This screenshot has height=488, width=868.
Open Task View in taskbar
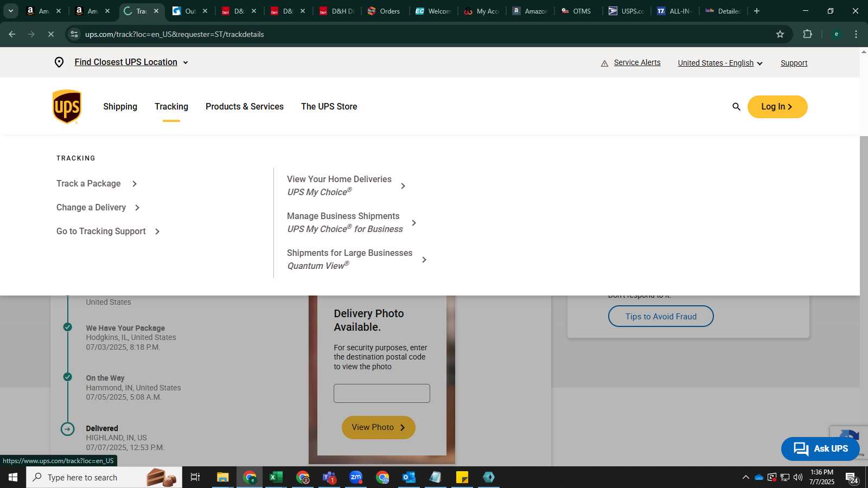coord(195,477)
